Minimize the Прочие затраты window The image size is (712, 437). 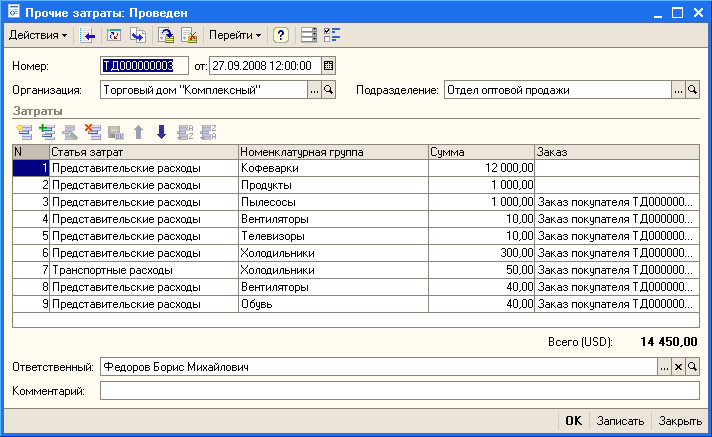[658, 13]
